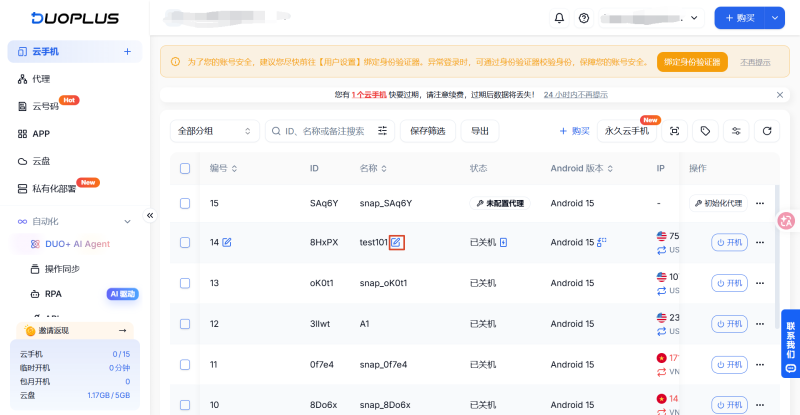Click the arrow on 邀请返现 banner
The image size is (800, 415).
122,331
